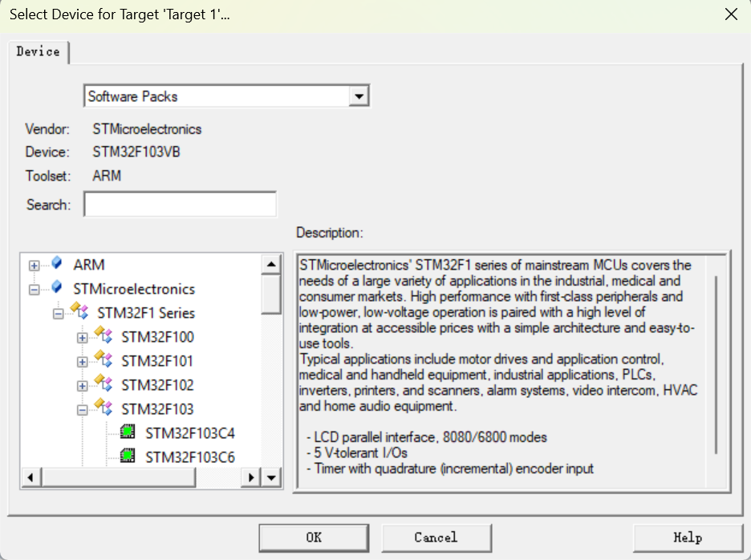Viewport: 751px width, 560px height.
Task: Expand the STM32F100 subfamily
Action: pyautogui.click(x=83, y=338)
